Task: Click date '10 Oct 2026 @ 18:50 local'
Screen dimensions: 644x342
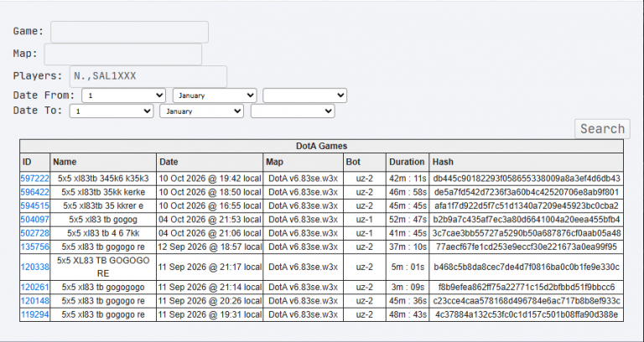Action: tap(210, 192)
